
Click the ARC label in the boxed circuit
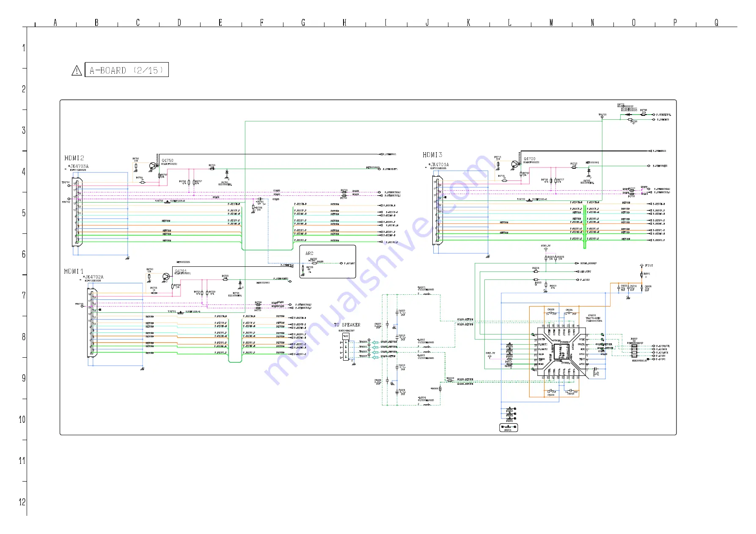pos(310,253)
